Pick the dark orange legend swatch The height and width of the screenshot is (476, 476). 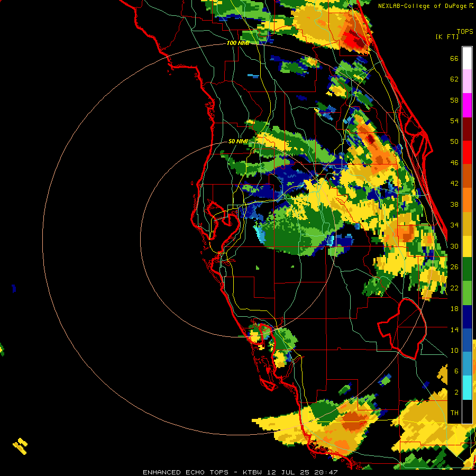[467, 176]
